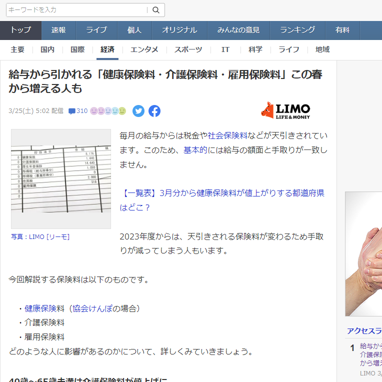Click the 今回解説する保険料は以下のものです sentence
382x382 pixels.
(x=78, y=279)
